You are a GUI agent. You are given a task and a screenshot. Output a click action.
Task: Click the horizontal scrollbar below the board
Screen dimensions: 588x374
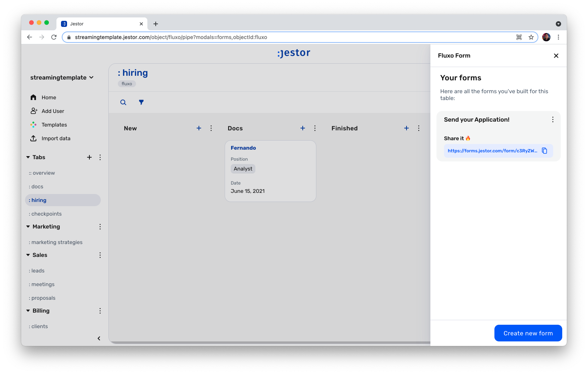pyautogui.click(x=270, y=343)
